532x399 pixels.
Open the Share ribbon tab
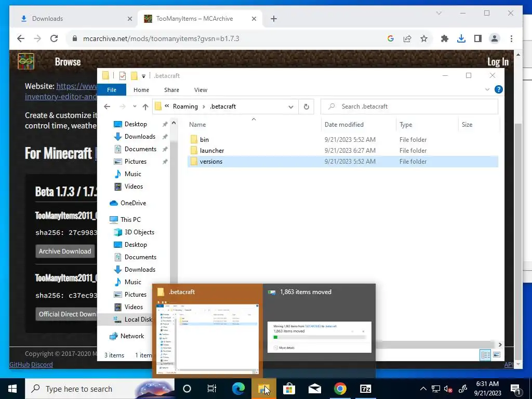171,90
